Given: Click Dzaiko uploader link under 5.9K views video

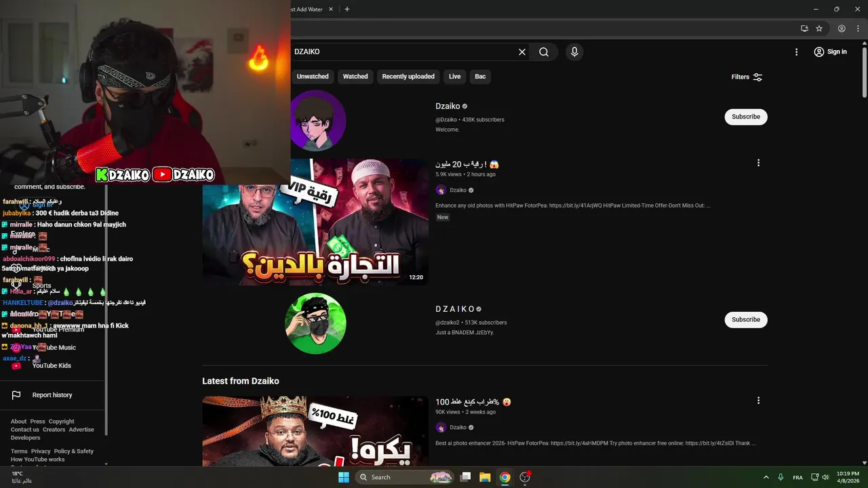Looking at the screenshot, I should tap(458, 190).
